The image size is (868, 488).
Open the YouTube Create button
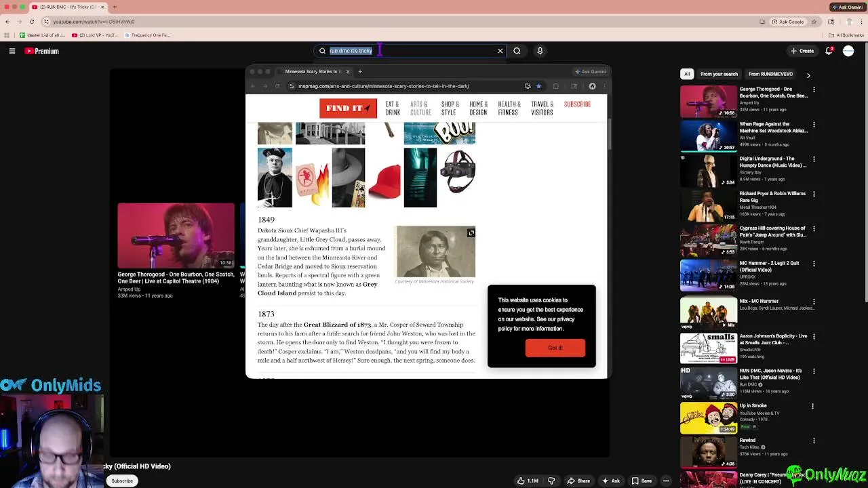pos(802,51)
